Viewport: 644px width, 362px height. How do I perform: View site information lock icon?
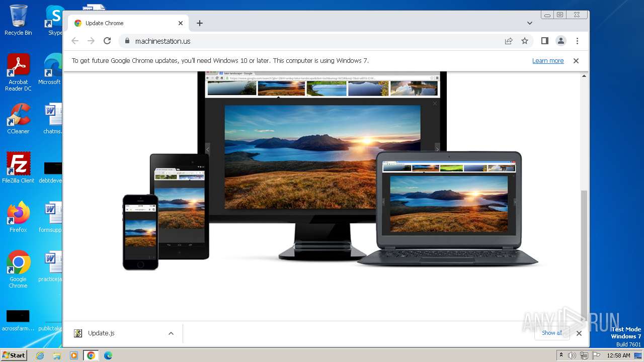click(x=127, y=41)
